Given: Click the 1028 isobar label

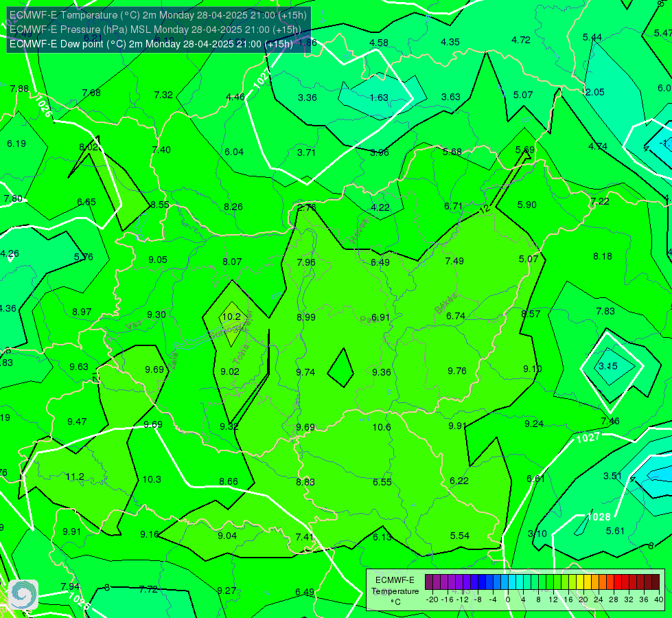Looking at the screenshot, I should 599,516.
